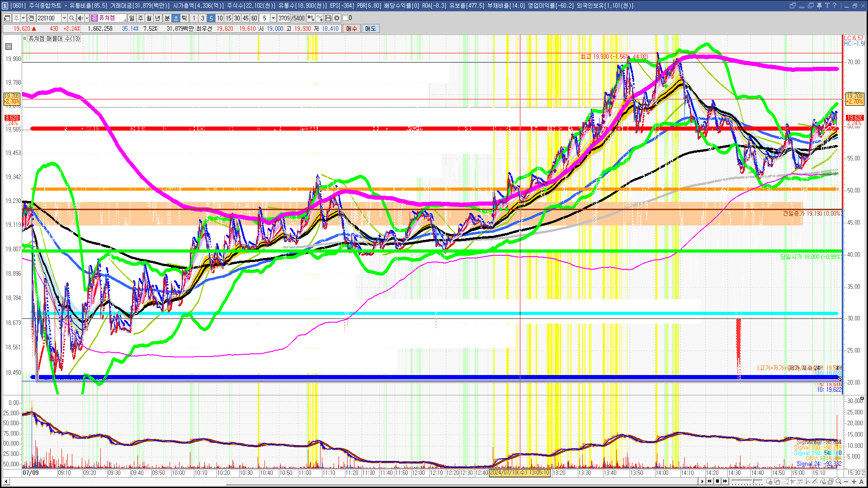Click the play replay button at bottom
The height and width of the screenshot is (488, 868).
pos(702,481)
